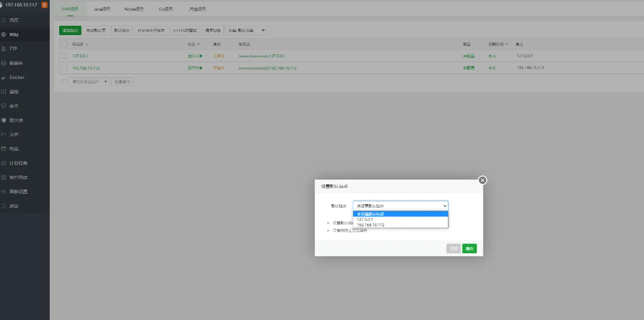Click the FTP icon in the sidebar

(4, 49)
